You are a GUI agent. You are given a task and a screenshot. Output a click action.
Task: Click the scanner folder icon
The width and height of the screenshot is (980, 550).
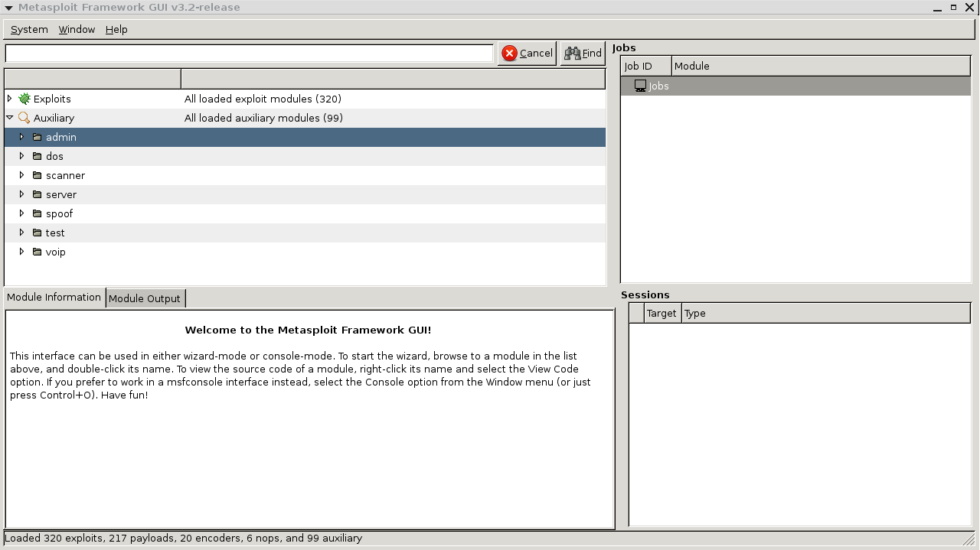point(37,175)
